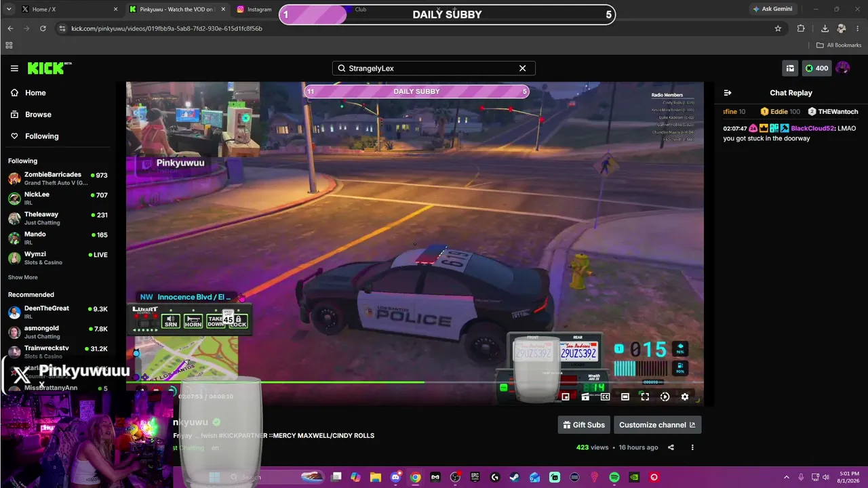Open asmongold recommended channel
This screenshot has height=488, width=868.
click(x=58, y=331)
